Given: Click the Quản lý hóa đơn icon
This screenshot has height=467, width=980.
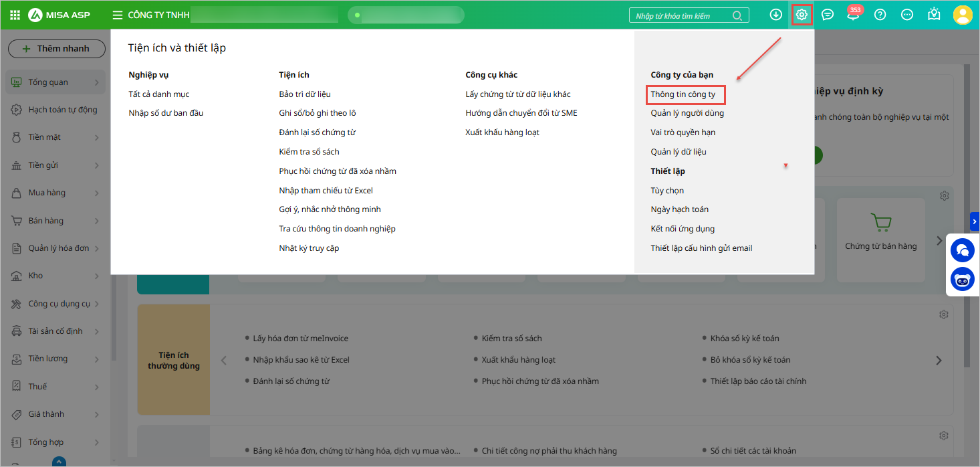Looking at the screenshot, I should tap(16, 248).
